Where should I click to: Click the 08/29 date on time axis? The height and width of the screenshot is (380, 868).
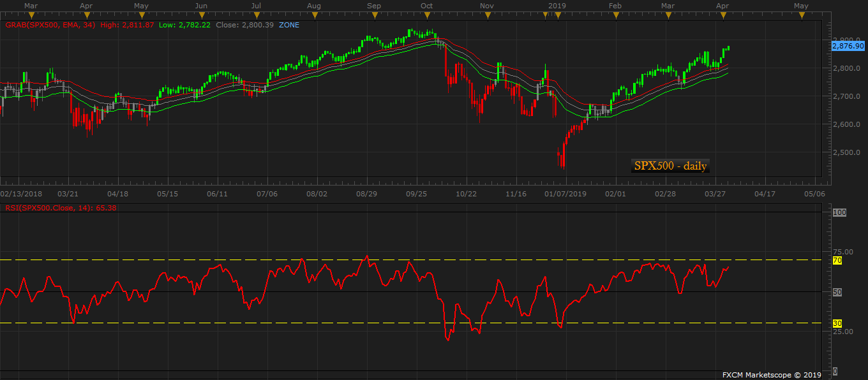point(366,193)
